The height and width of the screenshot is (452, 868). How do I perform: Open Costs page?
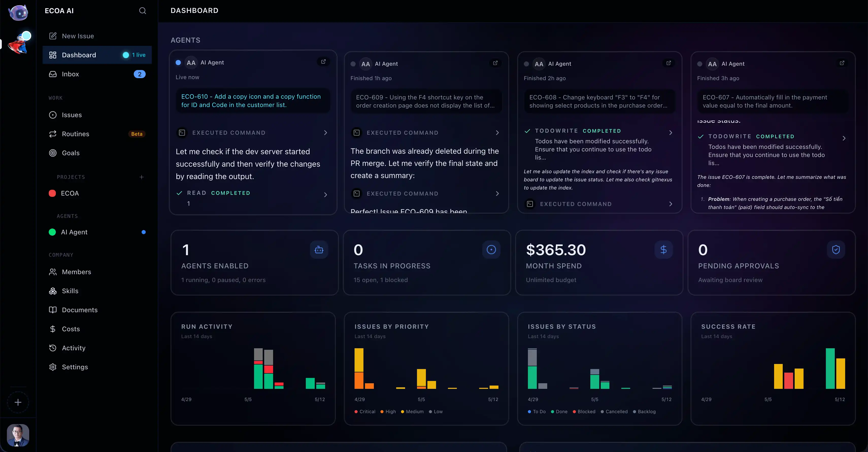(97, 329)
